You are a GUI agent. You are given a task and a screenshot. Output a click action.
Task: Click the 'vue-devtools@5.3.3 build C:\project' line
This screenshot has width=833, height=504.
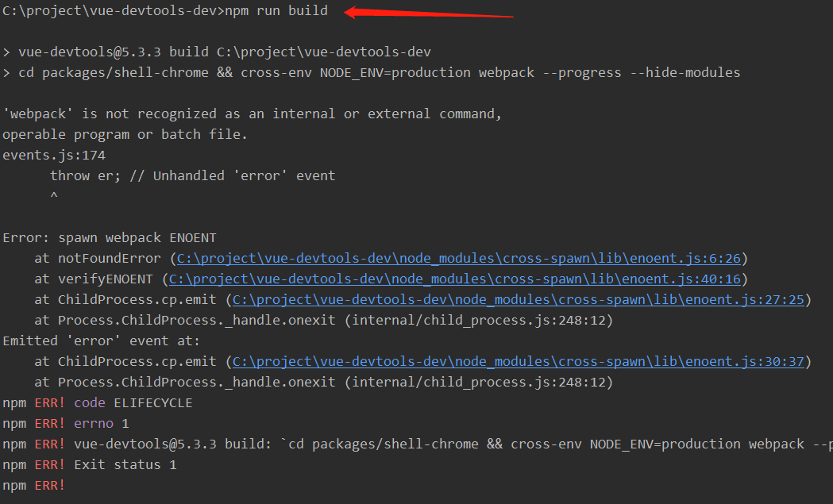pos(217,52)
